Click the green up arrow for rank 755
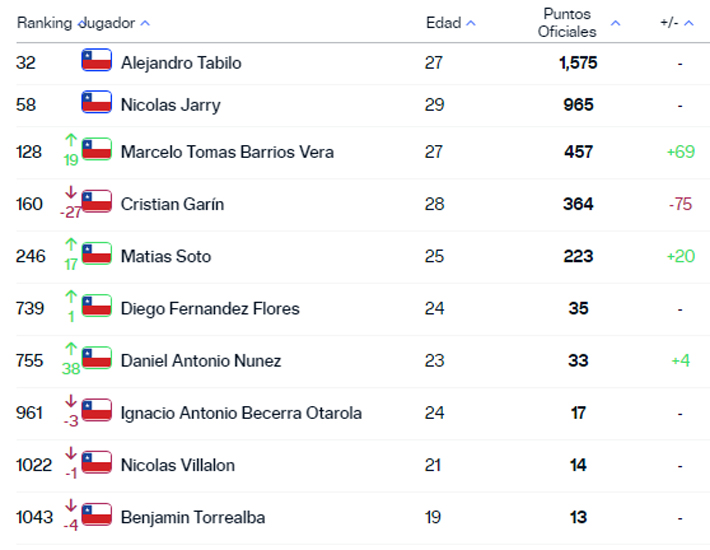Viewport: 710px width, 550px height. coord(71,349)
